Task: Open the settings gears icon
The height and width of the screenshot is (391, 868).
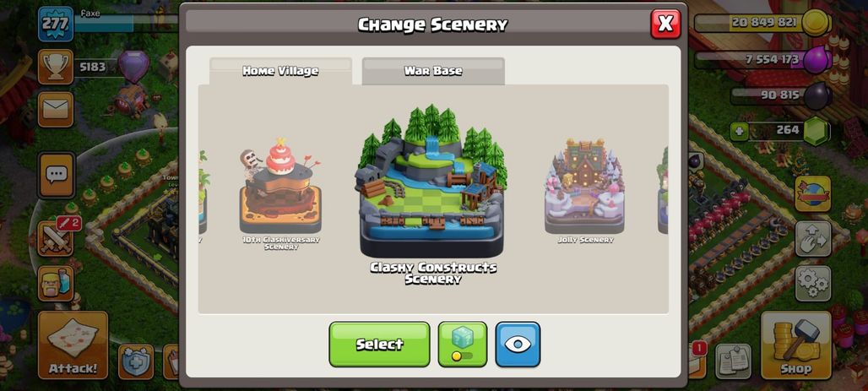Action: pyautogui.click(x=812, y=284)
